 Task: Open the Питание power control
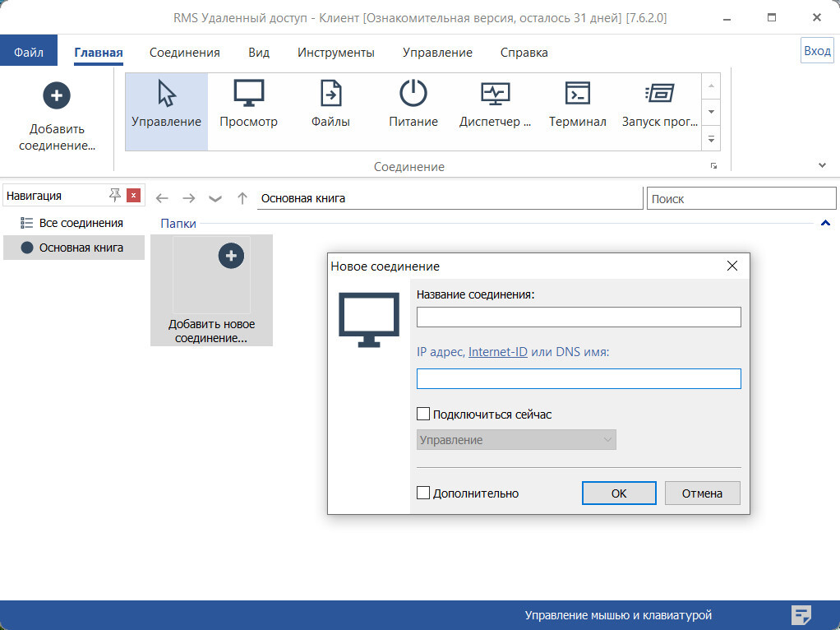tap(413, 112)
